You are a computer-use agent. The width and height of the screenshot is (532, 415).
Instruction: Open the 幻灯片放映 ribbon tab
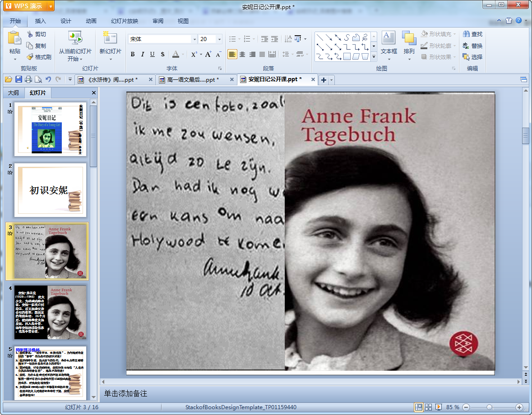125,21
